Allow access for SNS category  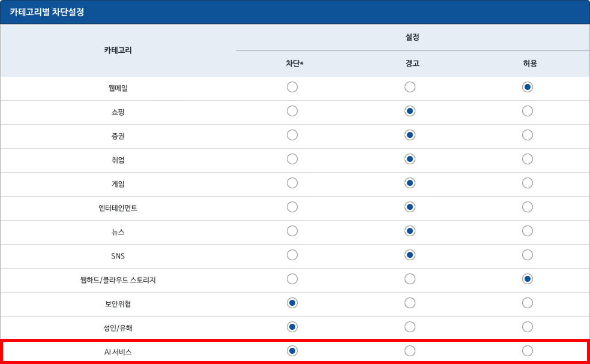pos(528,254)
